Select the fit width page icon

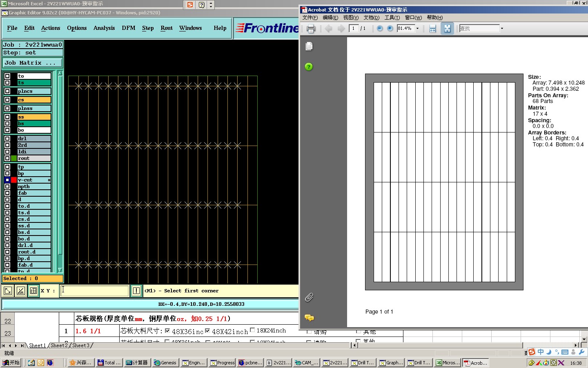tap(433, 29)
